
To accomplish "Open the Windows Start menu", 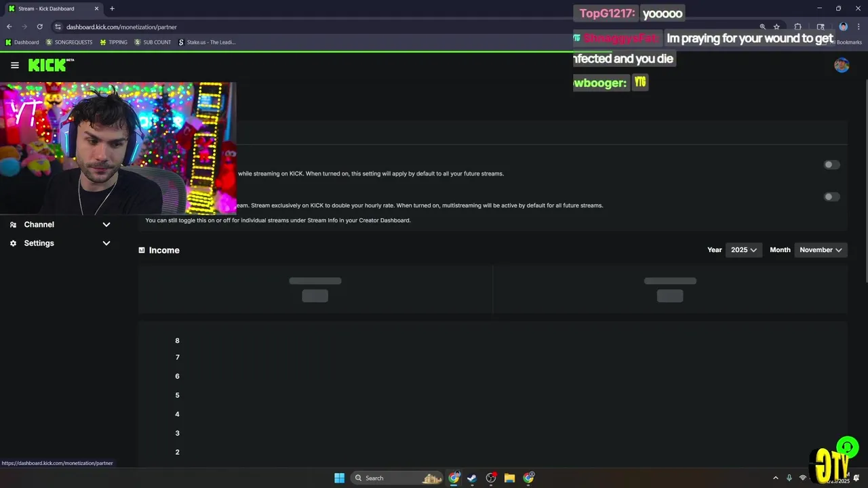I will click(339, 478).
